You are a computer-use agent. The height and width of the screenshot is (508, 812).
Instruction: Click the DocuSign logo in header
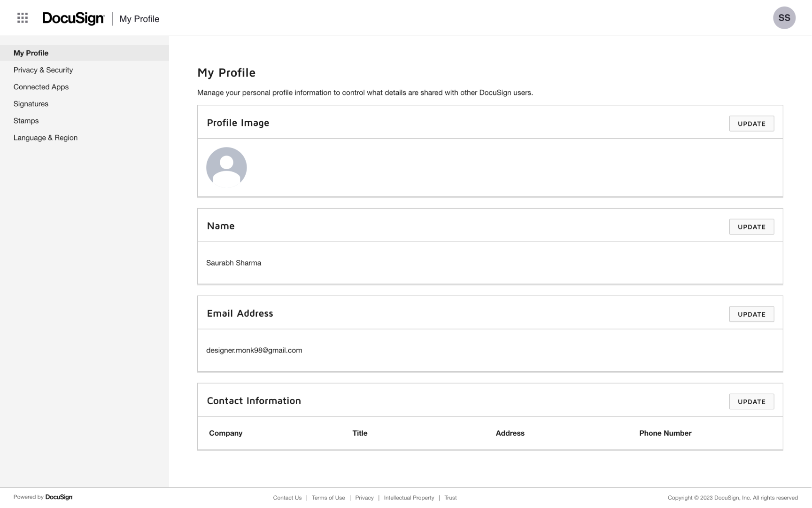coord(73,18)
